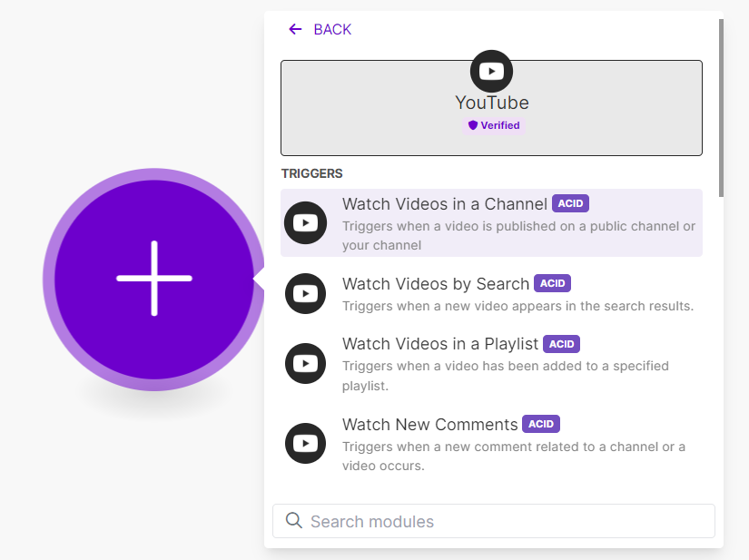Click description 'Triggers when a new video appears'

click(x=517, y=306)
